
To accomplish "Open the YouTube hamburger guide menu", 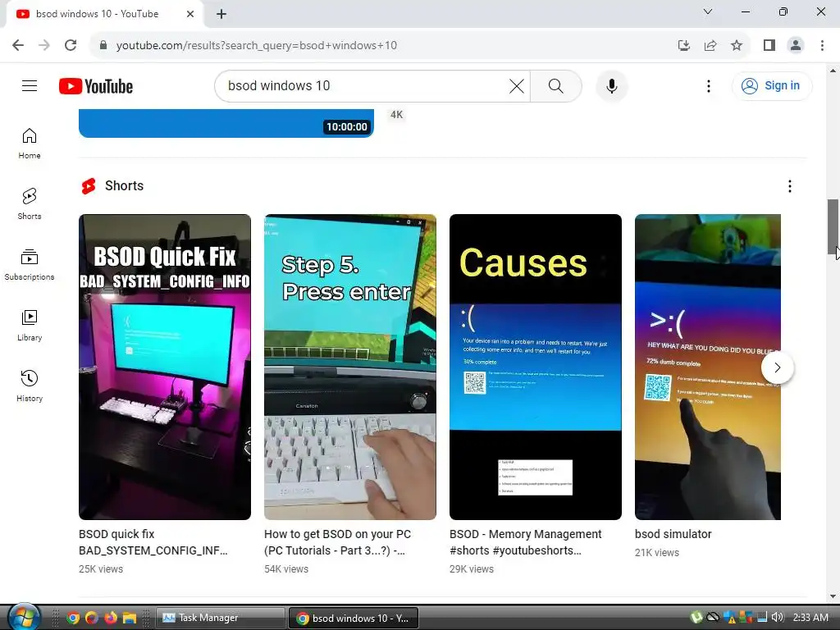I will coord(30,85).
